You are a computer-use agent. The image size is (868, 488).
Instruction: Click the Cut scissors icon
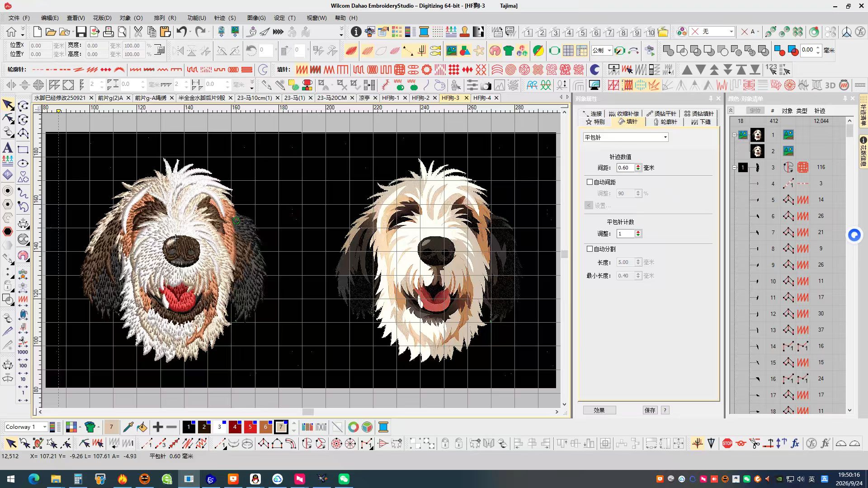(x=138, y=32)
